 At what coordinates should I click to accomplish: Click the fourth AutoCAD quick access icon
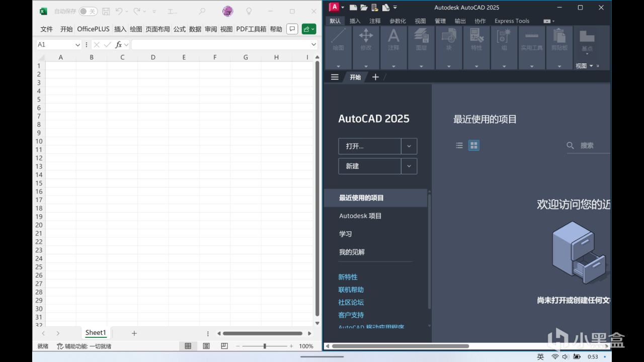point(386,7)
